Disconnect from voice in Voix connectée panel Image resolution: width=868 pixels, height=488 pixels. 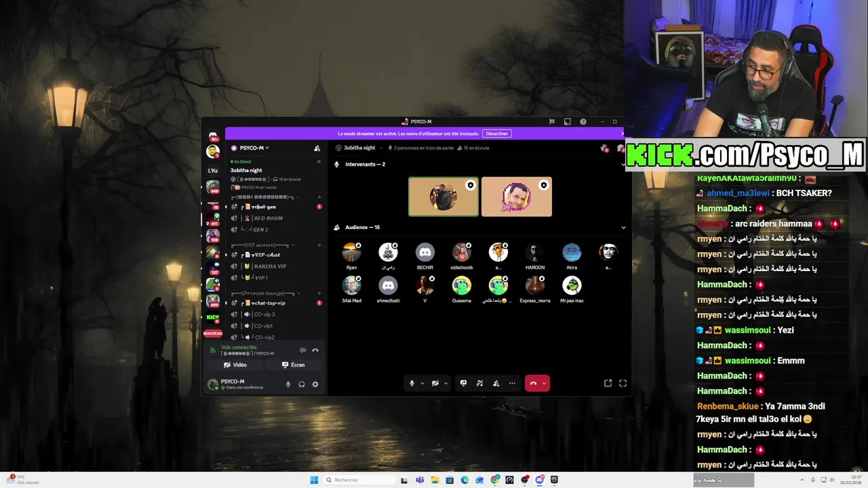tap(315, 350)
